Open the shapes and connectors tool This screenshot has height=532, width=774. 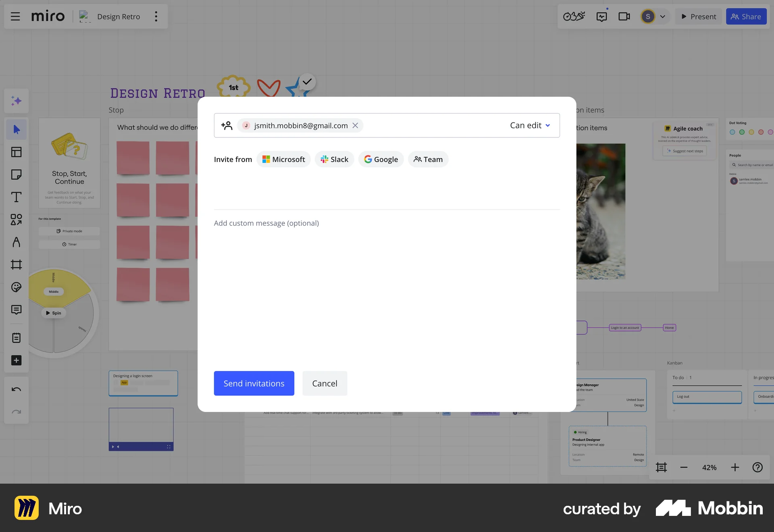(16, 220)
